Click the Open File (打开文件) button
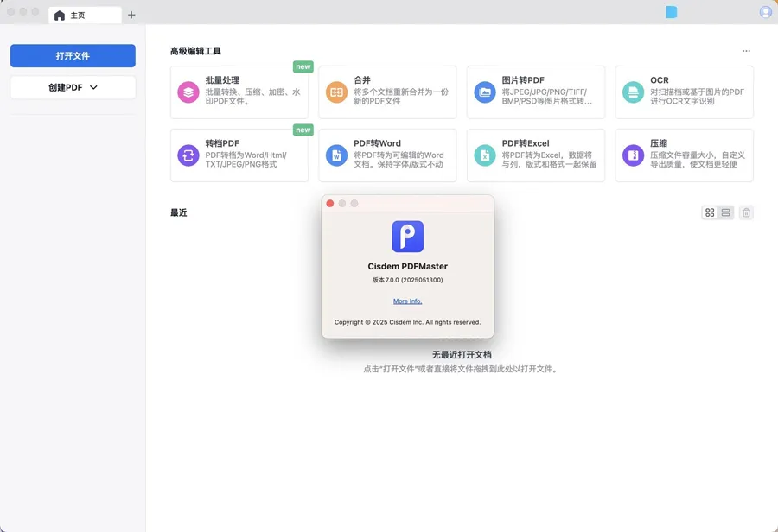Image resolution: width=778 pixels, height=532 pixels. point(73,56)
